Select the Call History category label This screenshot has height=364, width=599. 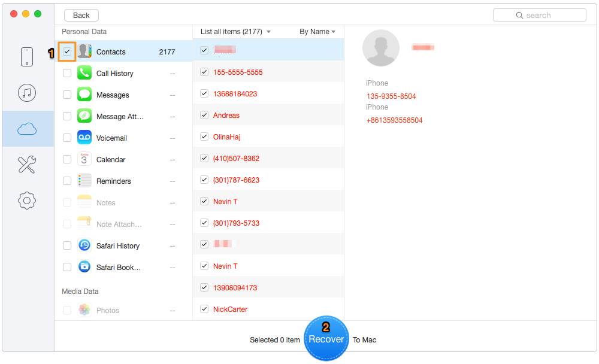pyautogui.click(x=114, y=73)
